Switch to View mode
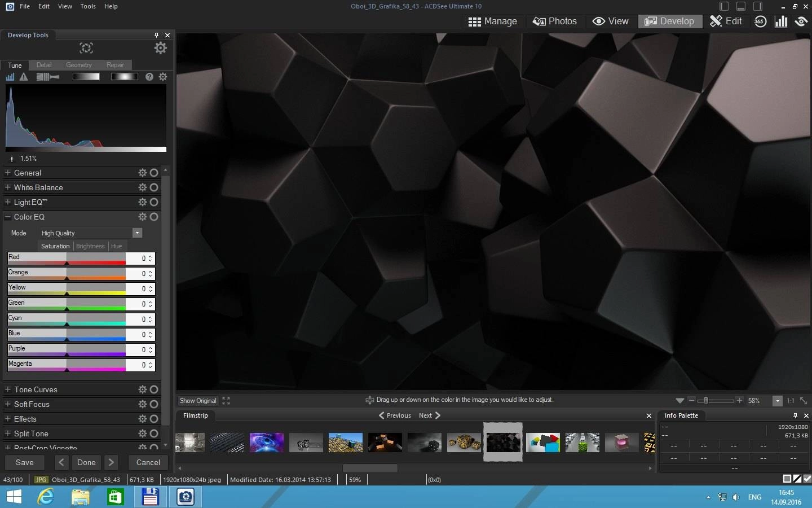 610,21
